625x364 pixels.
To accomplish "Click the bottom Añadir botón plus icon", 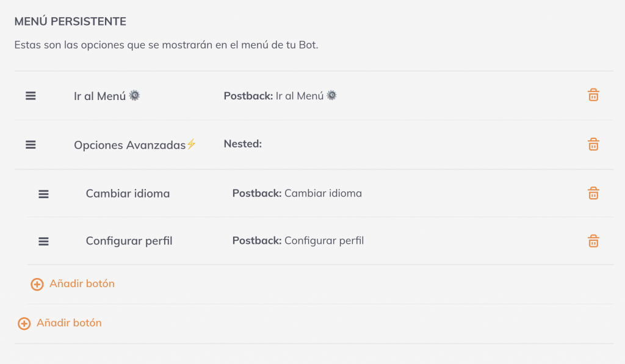I will tap(24, 324).
